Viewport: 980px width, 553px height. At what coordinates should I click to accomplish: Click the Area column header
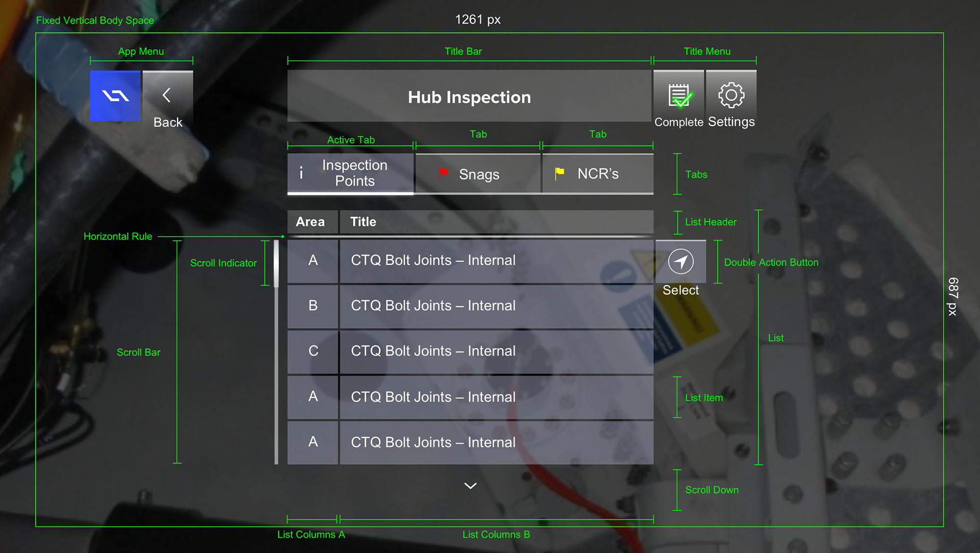[310, 222]
